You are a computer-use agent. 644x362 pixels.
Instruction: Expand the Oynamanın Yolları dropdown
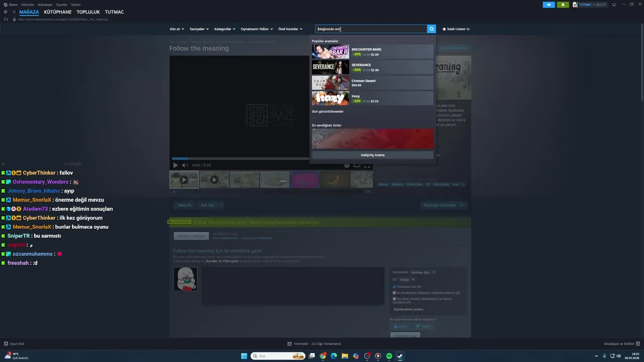(257, 29)
